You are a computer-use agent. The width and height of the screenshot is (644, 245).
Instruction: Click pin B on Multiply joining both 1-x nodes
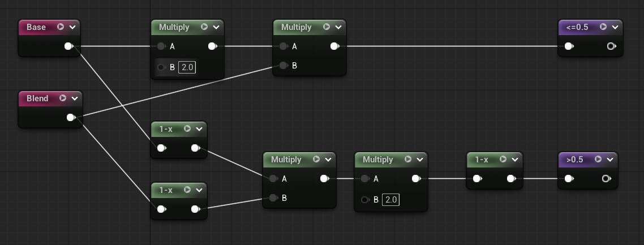coord(273,198)
